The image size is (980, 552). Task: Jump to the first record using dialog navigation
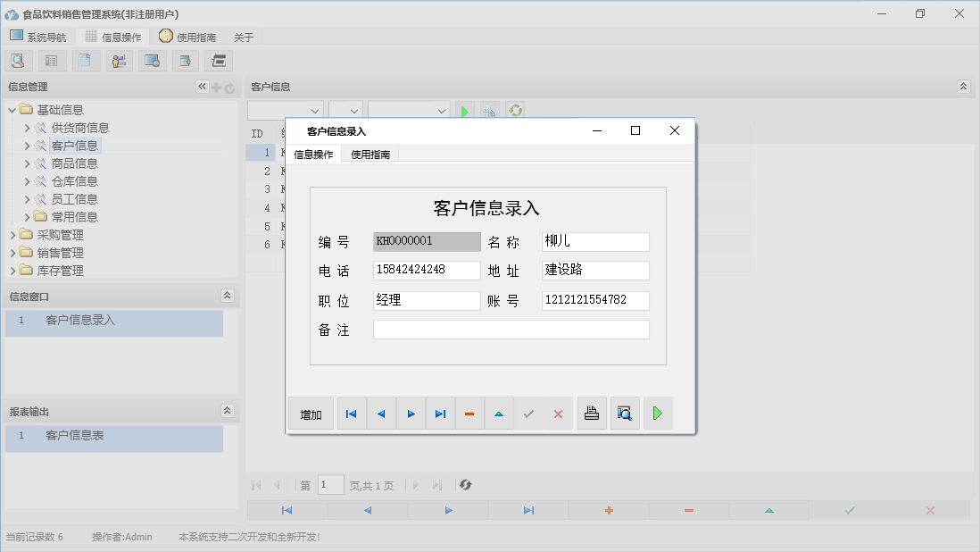tap(352, 413)
